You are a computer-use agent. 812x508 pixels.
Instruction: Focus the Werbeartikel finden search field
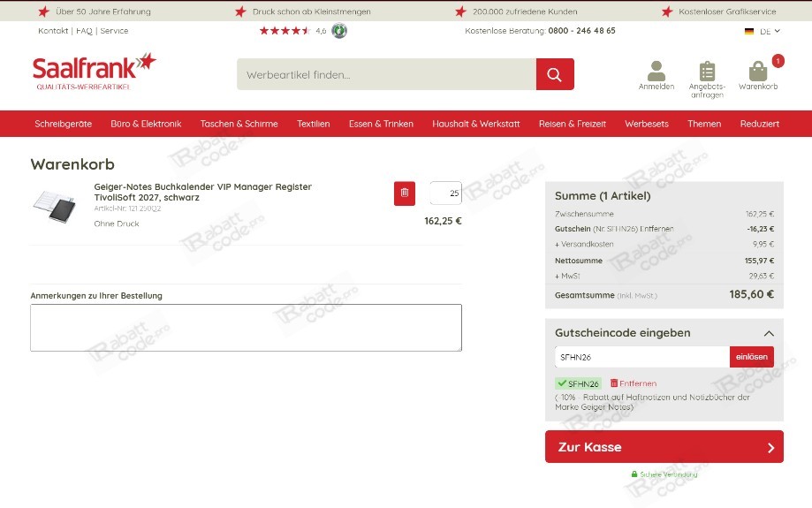(386, 74)
